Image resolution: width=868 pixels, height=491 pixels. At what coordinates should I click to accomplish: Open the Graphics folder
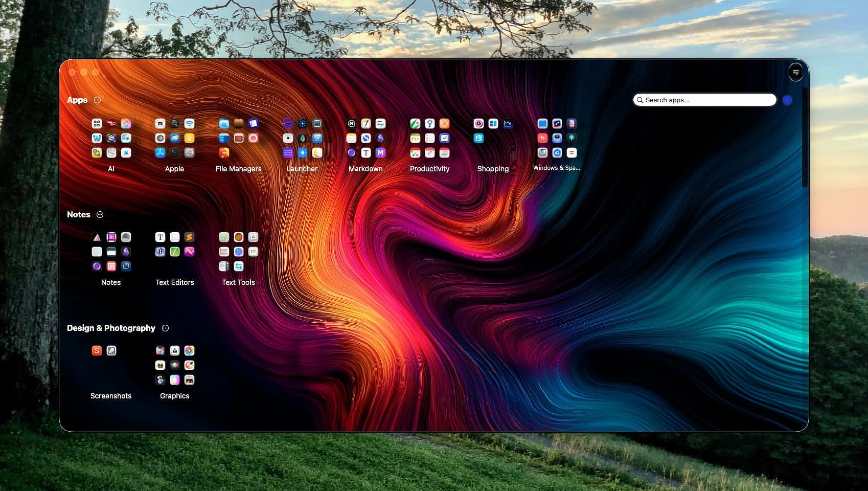pos(174,366)
